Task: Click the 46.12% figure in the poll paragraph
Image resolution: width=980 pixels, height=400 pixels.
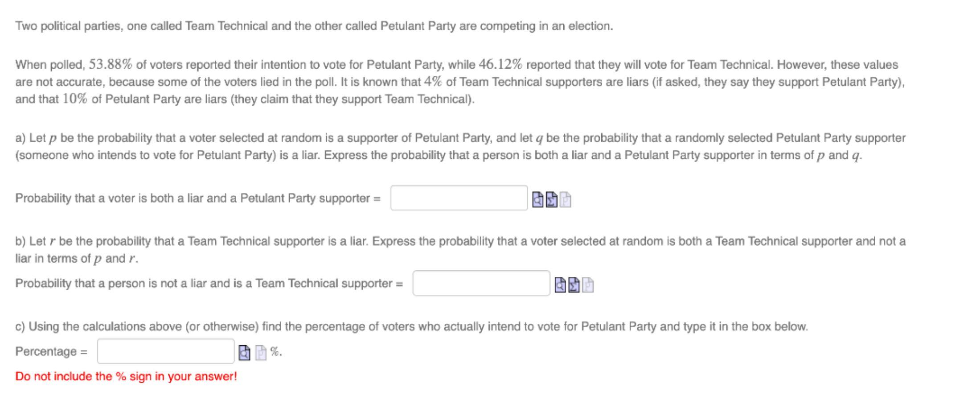Action: [x=500, y=65]
